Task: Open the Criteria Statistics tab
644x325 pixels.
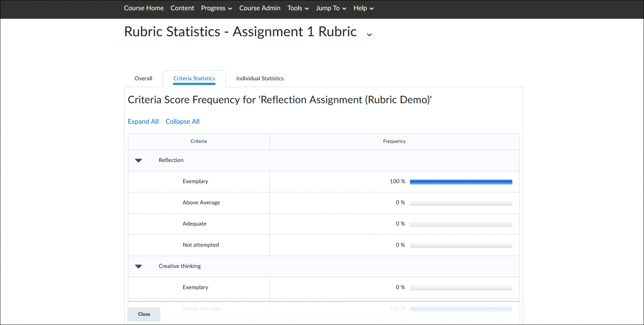Action: 194,78
